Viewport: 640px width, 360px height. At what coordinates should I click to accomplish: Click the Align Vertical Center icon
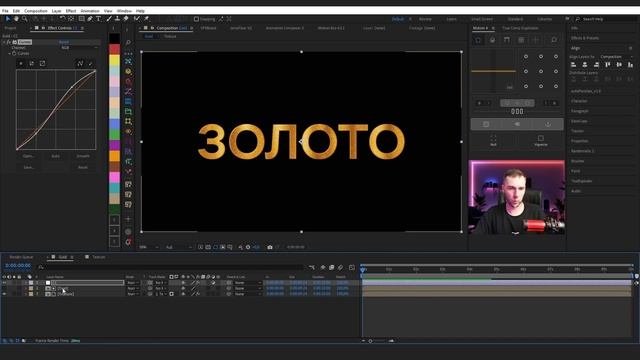point(619,64)
